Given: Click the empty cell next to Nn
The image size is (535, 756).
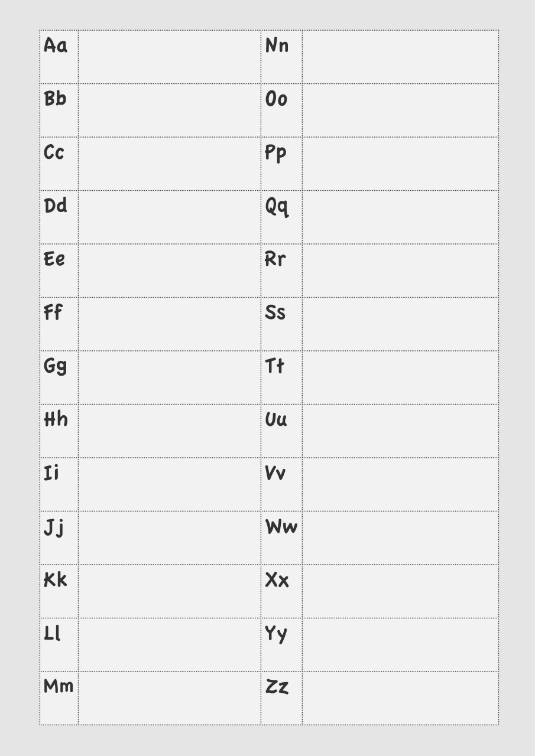Looking at the screenshot, I should tap(400, 57).
